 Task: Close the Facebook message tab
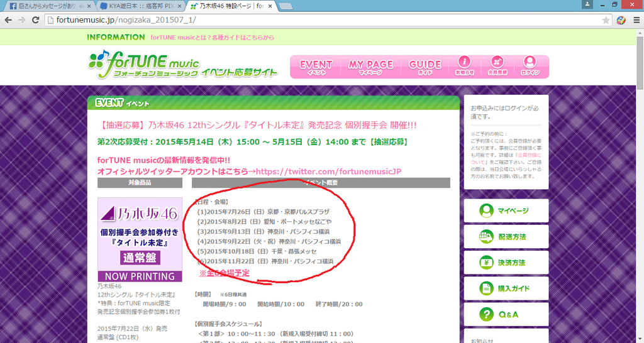click(89, 6)
